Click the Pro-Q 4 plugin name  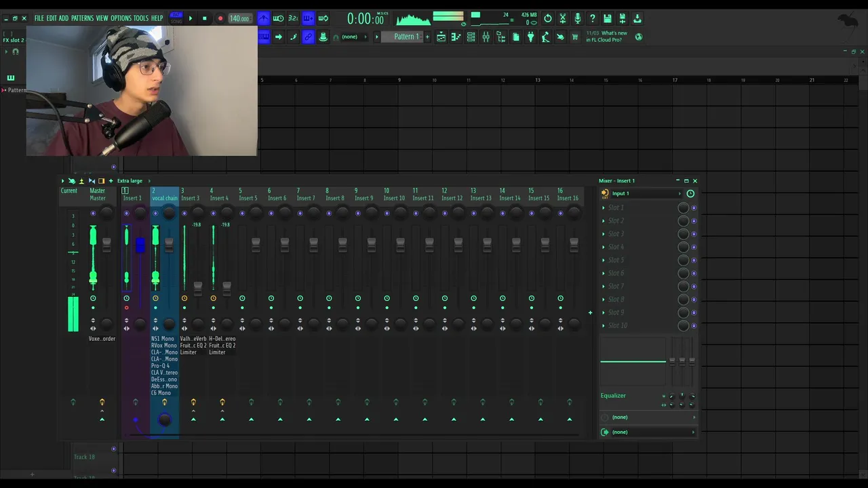(161, 366)
